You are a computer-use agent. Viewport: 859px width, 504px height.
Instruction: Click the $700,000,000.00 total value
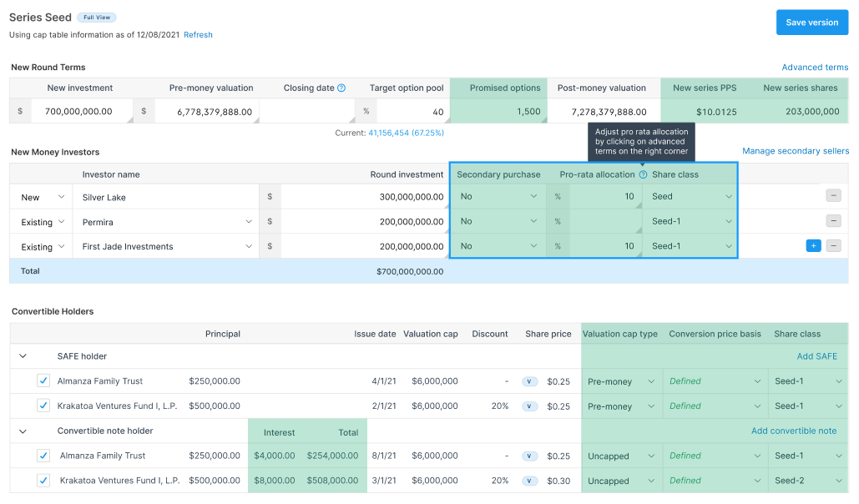(x=410, y=271)
